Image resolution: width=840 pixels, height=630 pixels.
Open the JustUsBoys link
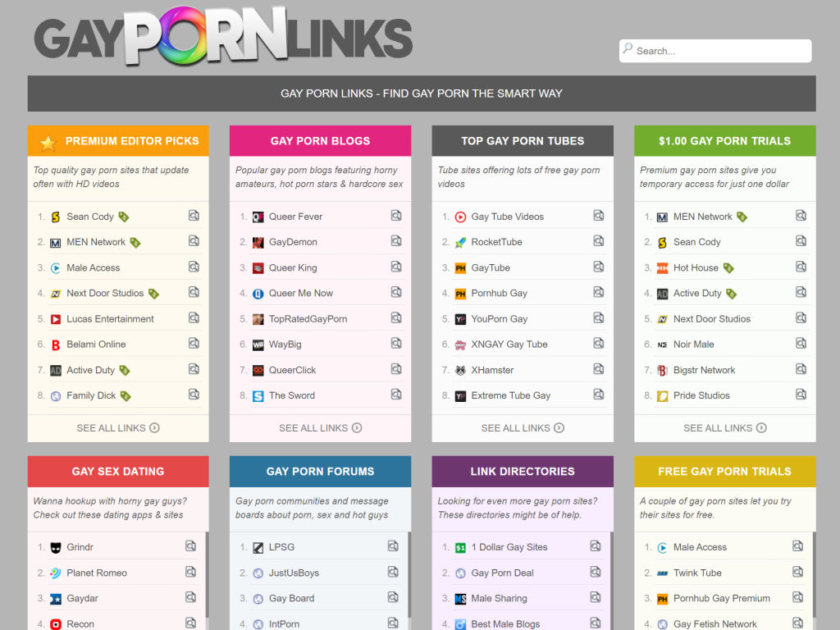(x=294, y=573)
